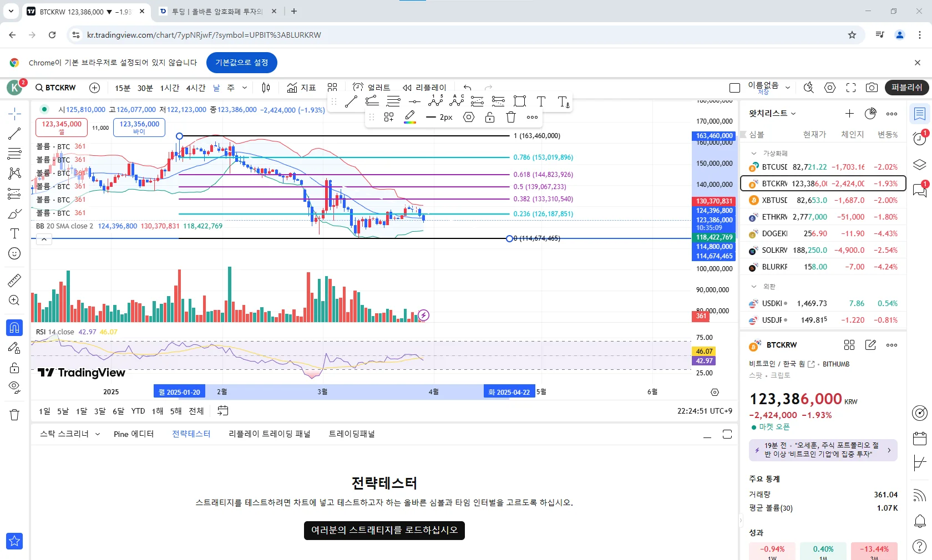Click the trash icon to remove drawings
The image size is (932, 560).
coord(14,415)
